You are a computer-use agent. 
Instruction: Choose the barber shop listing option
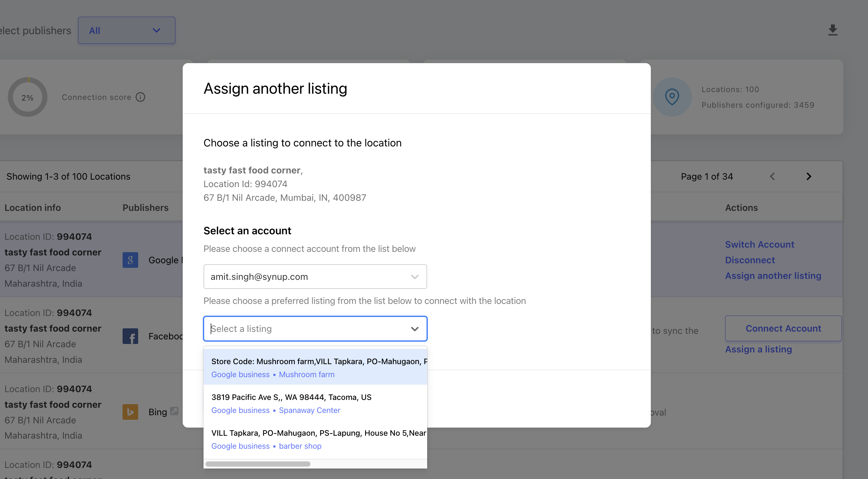click(315, 439)
